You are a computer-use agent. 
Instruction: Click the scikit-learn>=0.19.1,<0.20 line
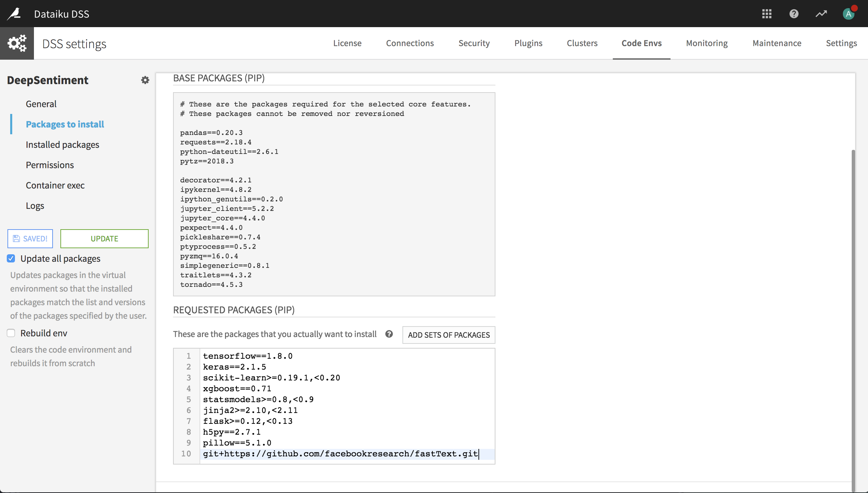coord(271,378)
